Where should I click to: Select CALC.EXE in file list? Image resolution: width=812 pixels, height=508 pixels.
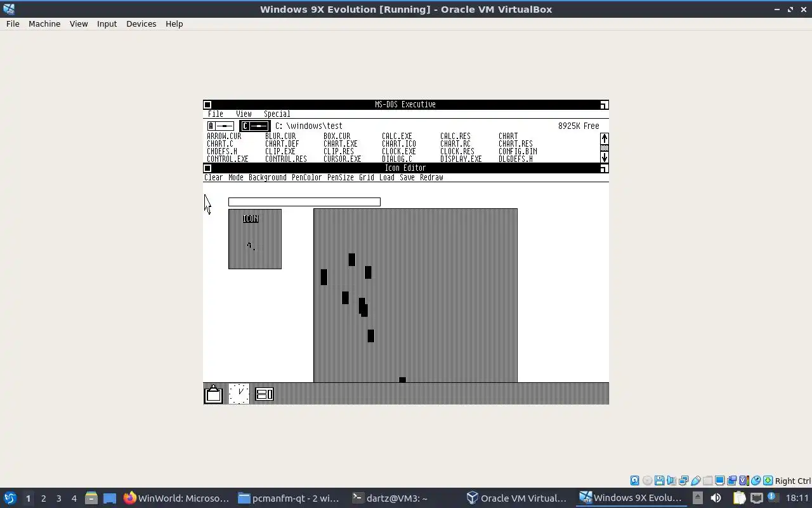[397, 136]
